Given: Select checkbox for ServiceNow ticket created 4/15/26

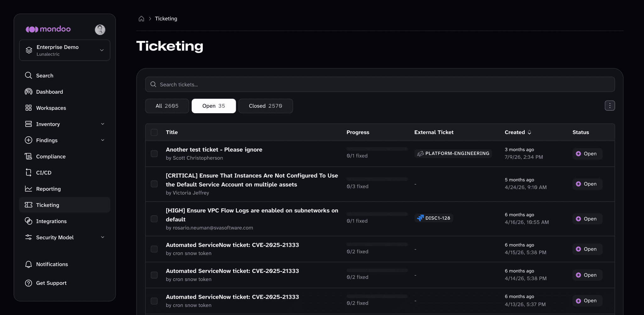Looking at the screenshot, I should [154, 249].
